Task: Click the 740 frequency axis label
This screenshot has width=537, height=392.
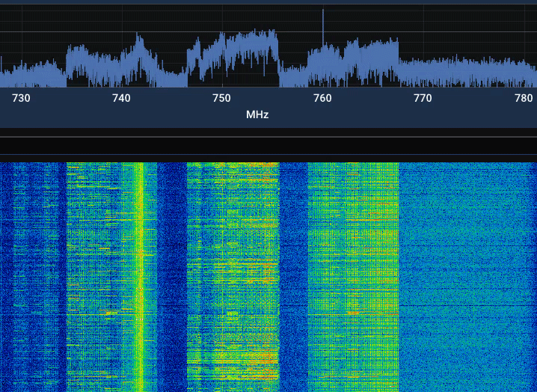Action: click(122, 98)
